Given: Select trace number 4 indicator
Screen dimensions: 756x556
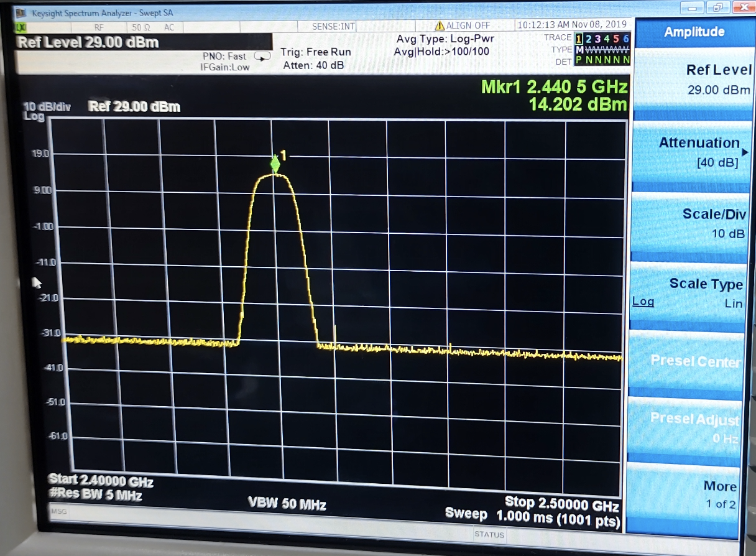Looking at the screenshot, I should pos(607,39).
